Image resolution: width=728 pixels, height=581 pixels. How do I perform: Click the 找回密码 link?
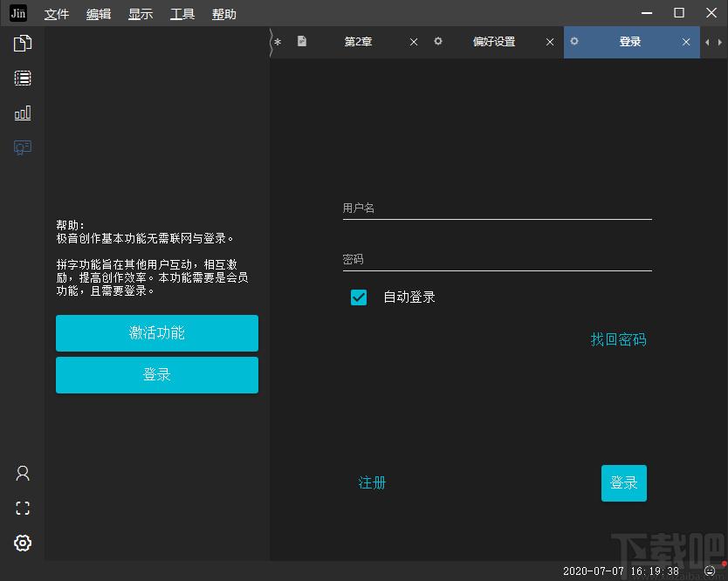coord(617,339)
